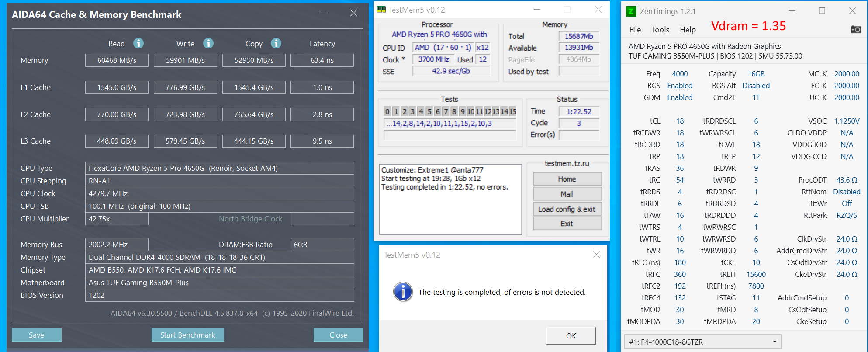Click Load config & exit in TestMem5

567,209
